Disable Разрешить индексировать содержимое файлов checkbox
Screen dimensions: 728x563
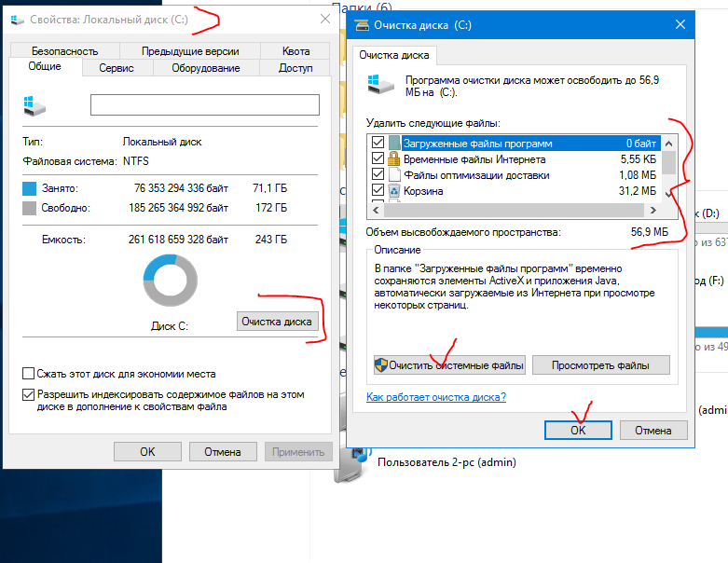click(28, 394)
